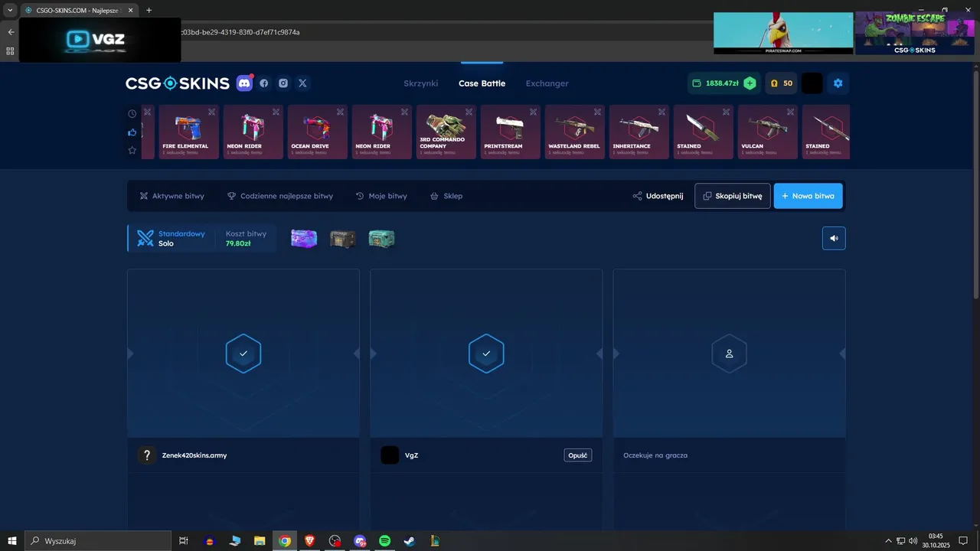
Task: Select the dark military case in battle list
Action: coord(342,239)
